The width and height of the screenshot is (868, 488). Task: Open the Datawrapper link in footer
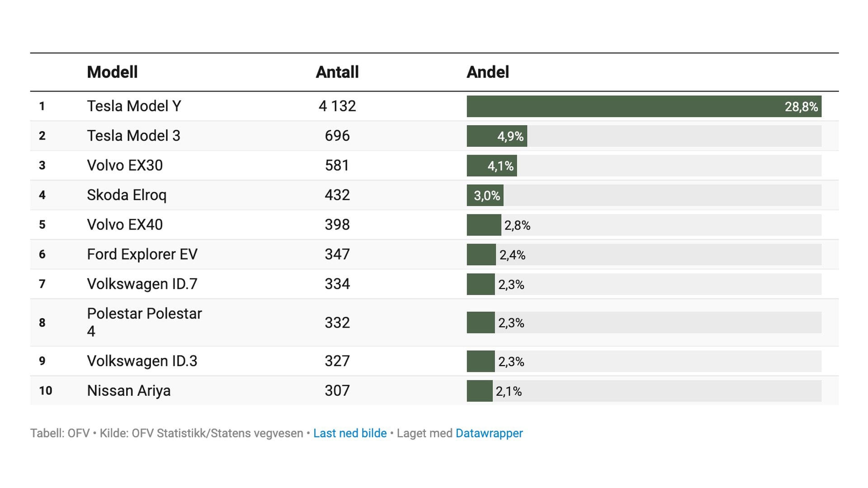click(x=489, y=433)
